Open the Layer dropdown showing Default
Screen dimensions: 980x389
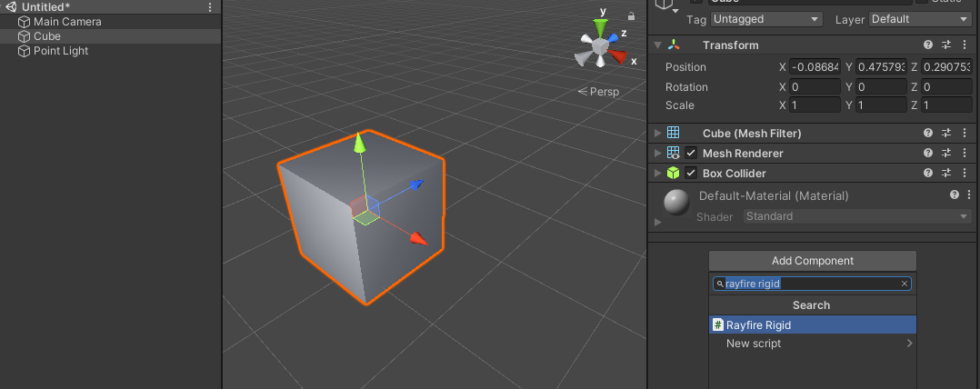(919, 19)
